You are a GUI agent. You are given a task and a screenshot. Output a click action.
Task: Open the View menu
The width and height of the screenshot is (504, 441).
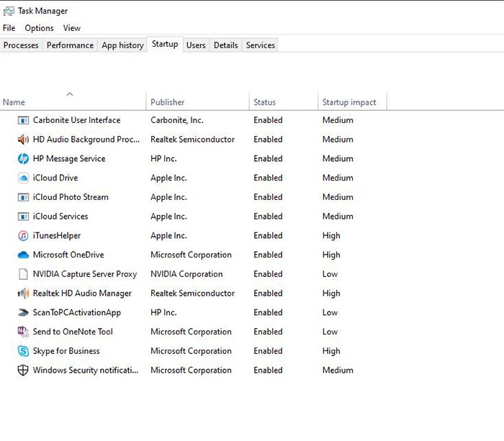(72, 28)
